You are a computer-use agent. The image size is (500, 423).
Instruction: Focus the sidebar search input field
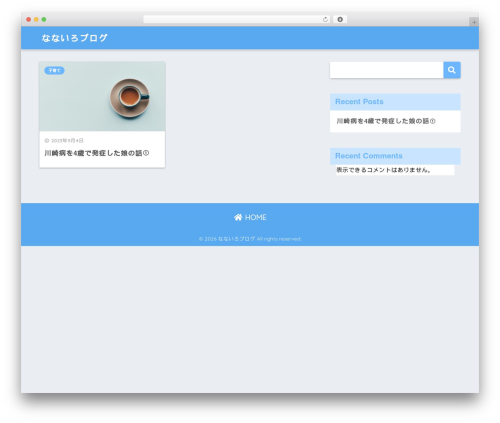(x=386, y=70)
